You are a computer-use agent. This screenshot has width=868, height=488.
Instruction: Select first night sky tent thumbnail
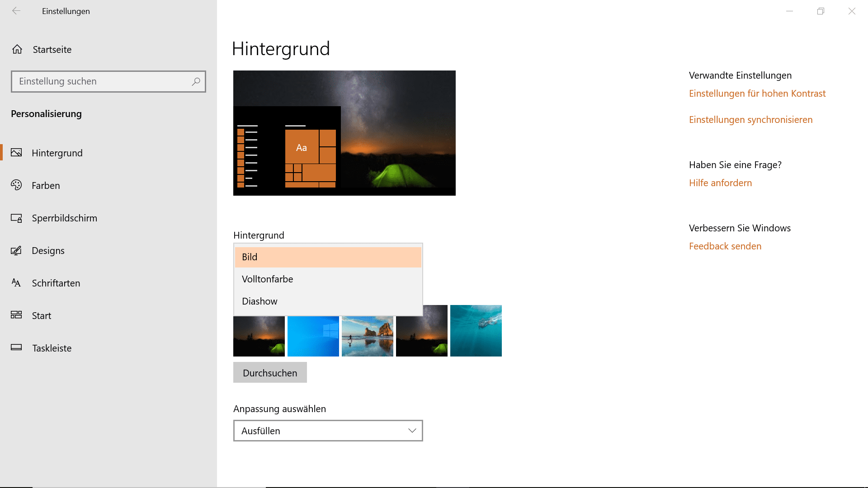pos(259,336)
